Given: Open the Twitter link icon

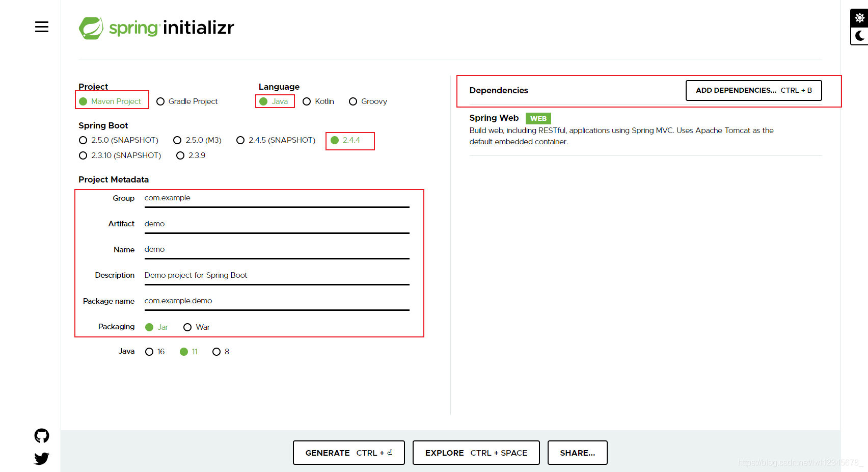Looking at the screenshot, I should pyautogui.click(x=42, y=459).
